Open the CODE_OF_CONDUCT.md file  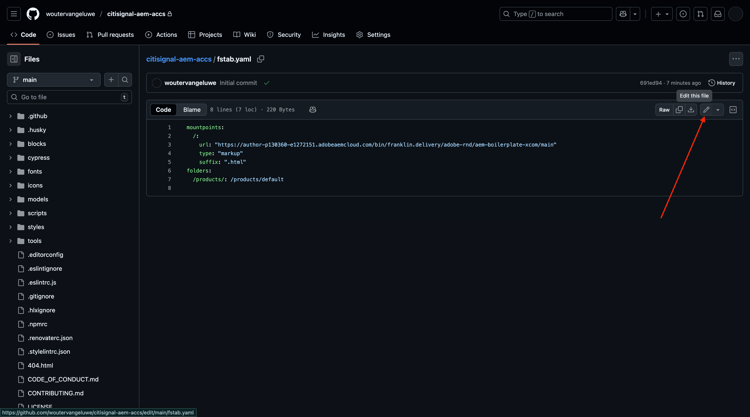pyautogui.click(x=63, y=379)
